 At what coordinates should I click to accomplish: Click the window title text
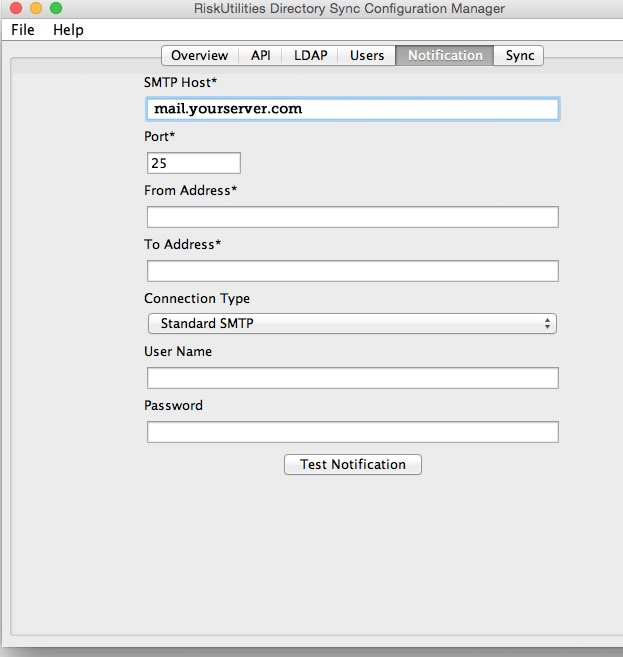349,8
